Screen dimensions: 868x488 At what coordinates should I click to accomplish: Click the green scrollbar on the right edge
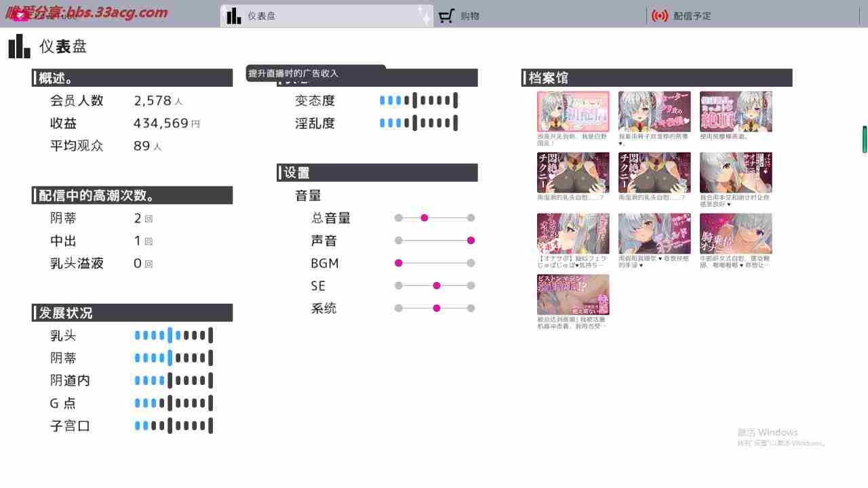pyautogui.click(x=865, y=139)
